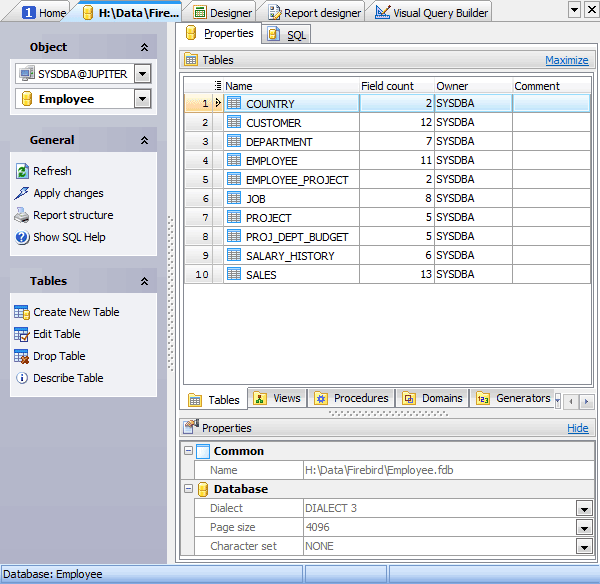Image resolution: width=600 pixels, height=584 pixels.
Task: Open the Dialect value dropdown
Action: click(584, 508)
